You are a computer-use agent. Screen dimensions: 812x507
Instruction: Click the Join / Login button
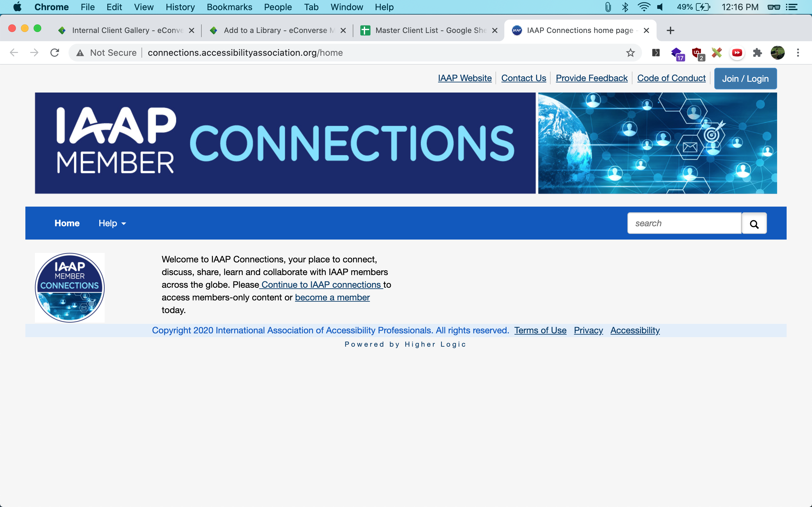tap(745, 79)
